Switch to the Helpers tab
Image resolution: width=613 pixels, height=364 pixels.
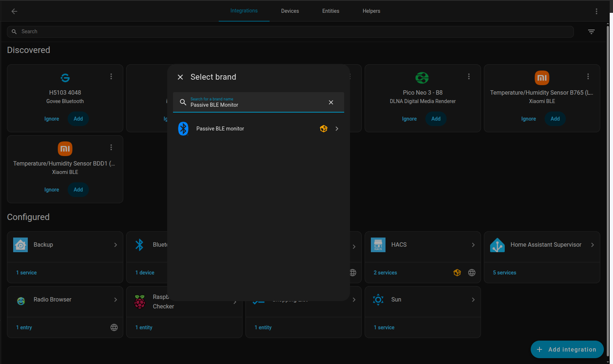pyautogui.click(x=371, y=11)
